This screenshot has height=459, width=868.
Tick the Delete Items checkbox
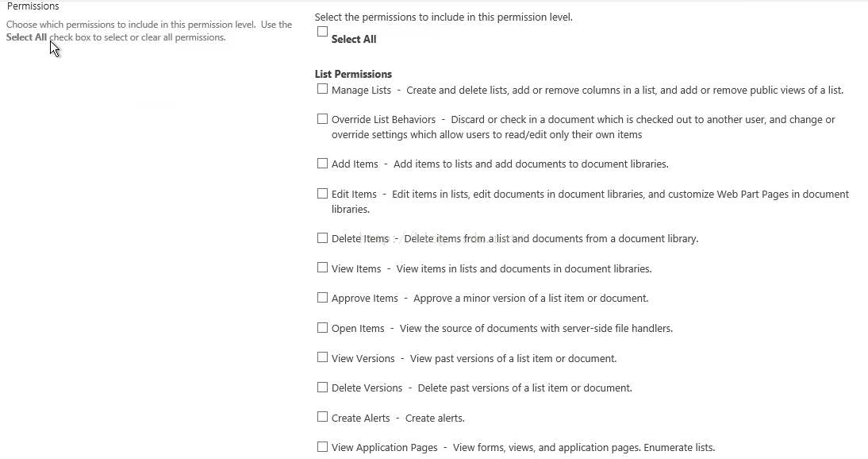click(322, 237)
